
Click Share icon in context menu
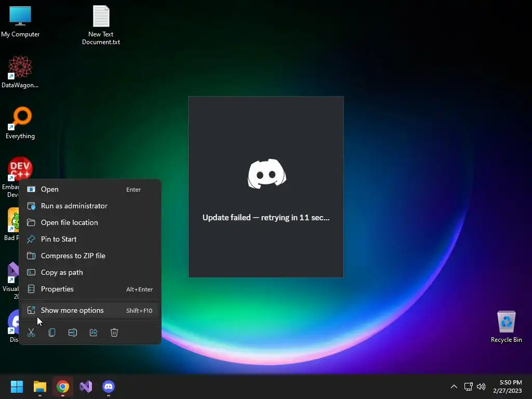pyautogui.click(x=94, y=332)
